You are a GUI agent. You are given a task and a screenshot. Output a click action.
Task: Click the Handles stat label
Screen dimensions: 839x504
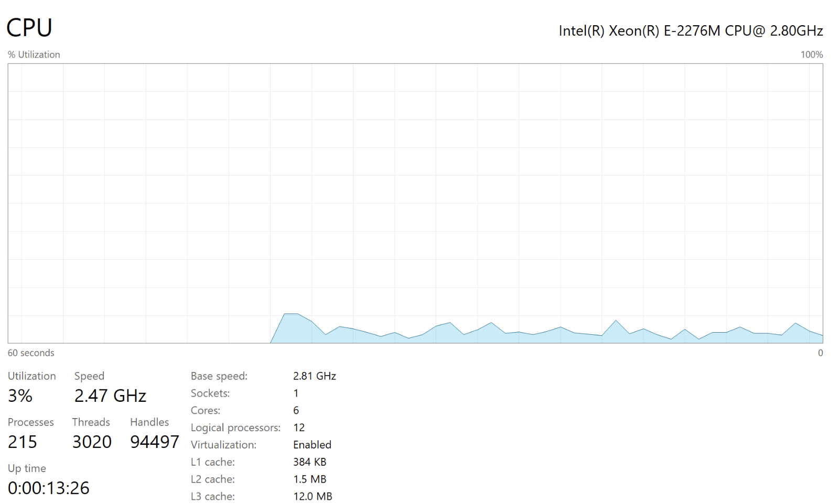point(149,422)
